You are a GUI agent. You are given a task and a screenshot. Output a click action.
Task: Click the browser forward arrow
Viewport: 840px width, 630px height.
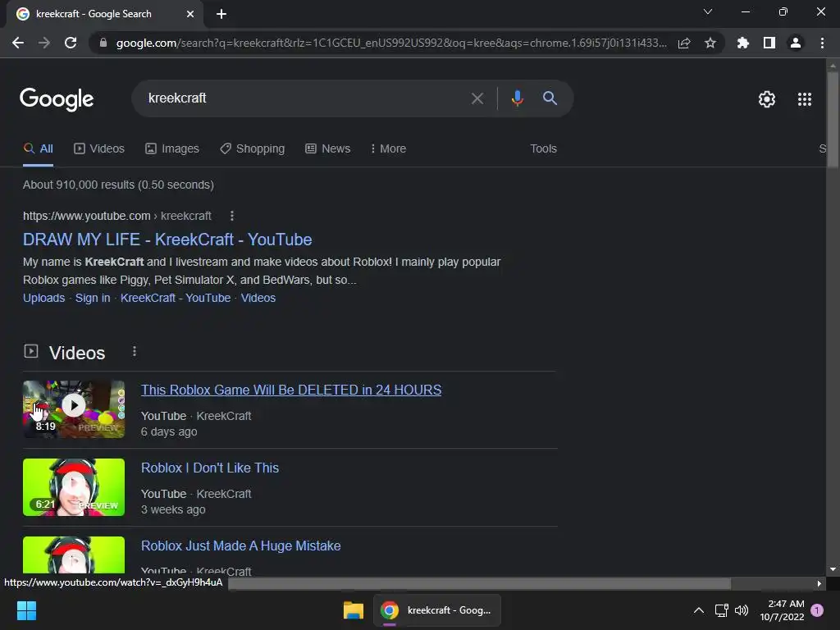[x=44, y=43]
